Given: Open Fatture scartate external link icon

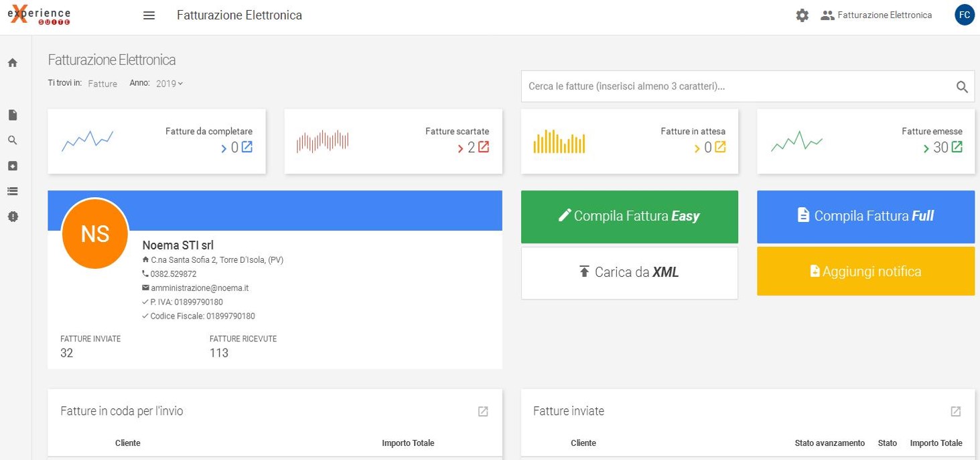Looking at the screenshot, I should pos(484,147).
